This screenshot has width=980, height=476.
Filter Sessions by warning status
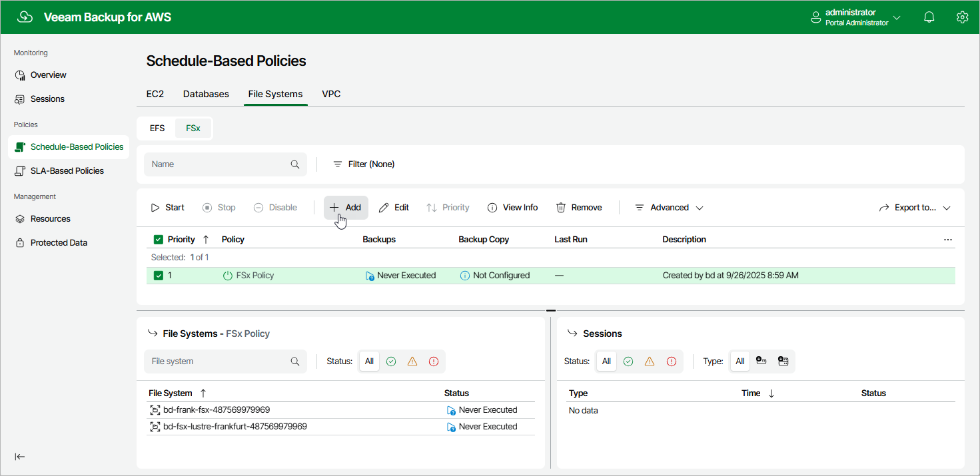[650, 361]
